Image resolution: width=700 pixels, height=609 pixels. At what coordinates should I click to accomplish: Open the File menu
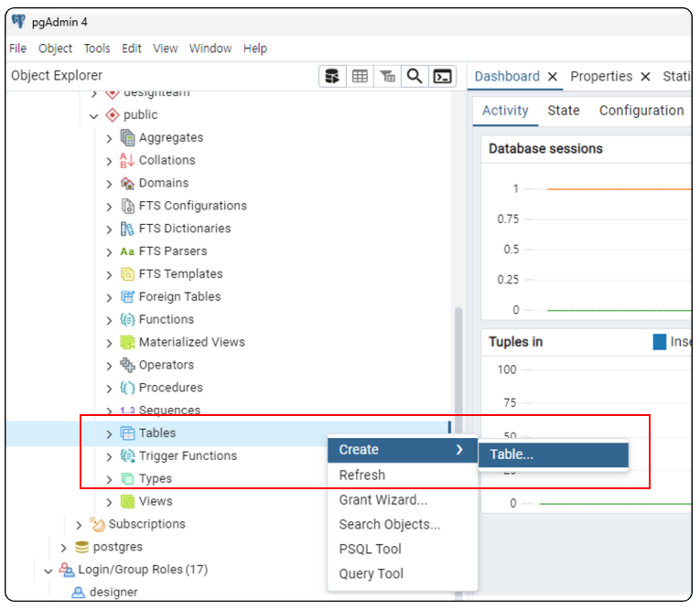pos(18,48)
